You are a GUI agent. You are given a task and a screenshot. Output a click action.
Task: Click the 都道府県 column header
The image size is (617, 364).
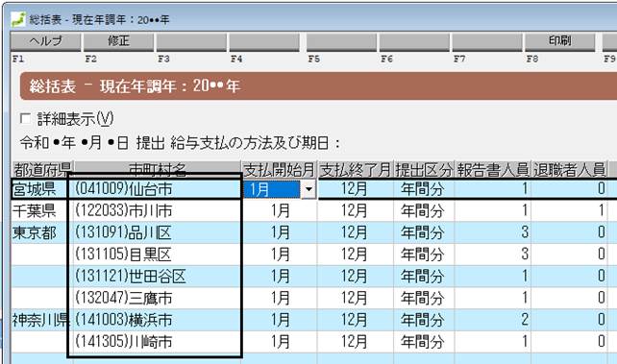pos(42,170)
